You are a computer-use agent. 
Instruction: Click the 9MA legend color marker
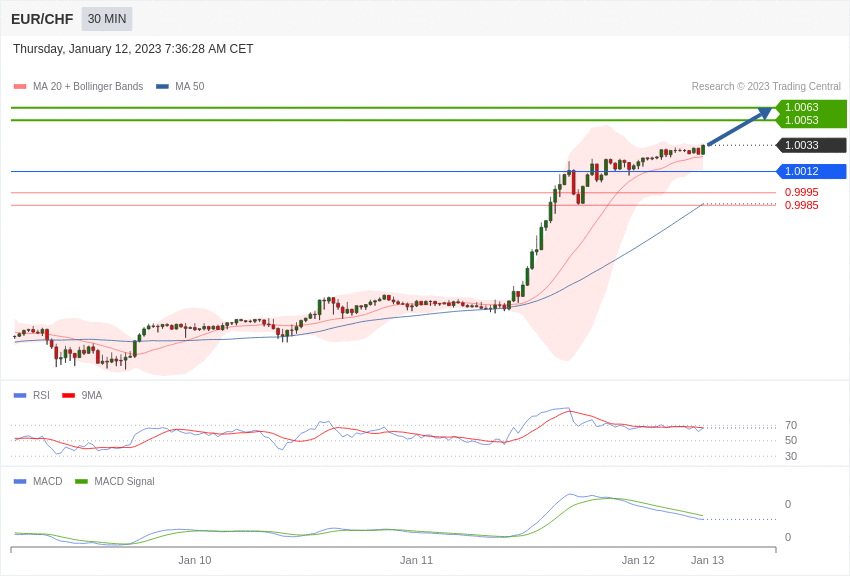(68, 396)
